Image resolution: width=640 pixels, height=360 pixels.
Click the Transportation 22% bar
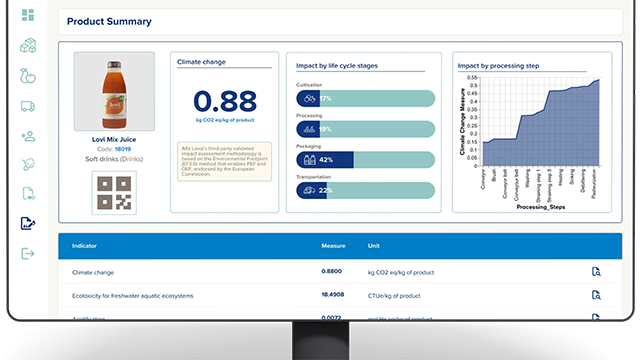pos(366,190)
